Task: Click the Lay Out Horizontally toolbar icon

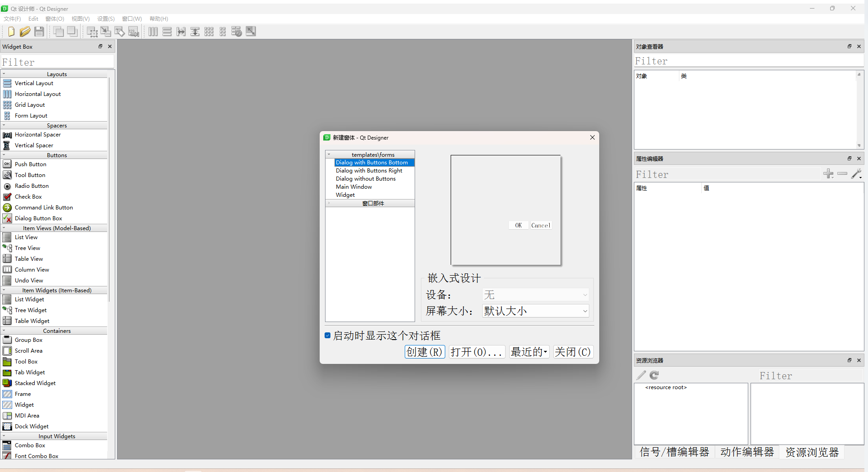Action: pos(153,32)
